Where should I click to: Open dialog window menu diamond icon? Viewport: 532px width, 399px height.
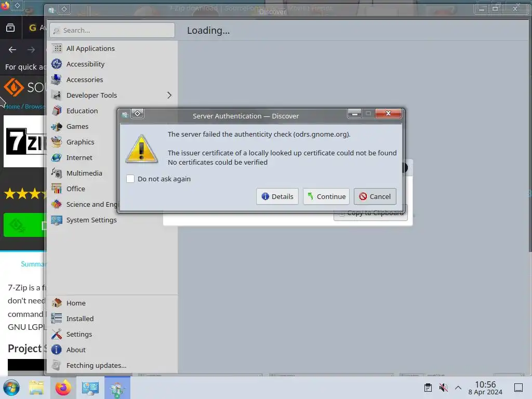pyautogui.click(x=137, y=113)
